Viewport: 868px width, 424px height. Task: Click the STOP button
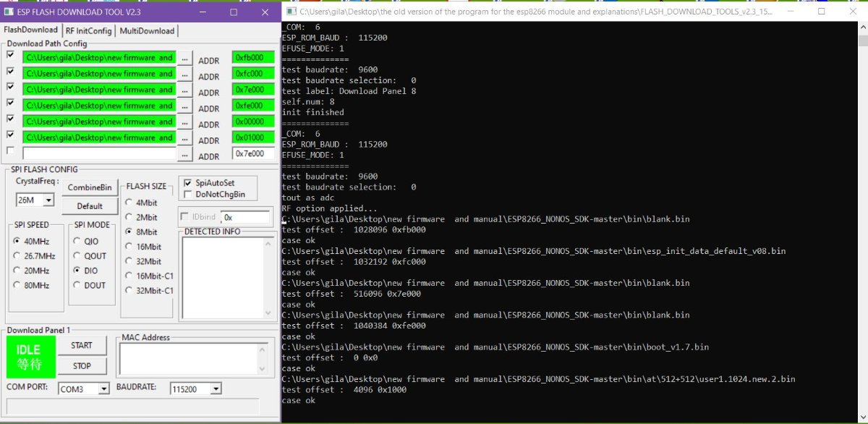point(82,366)
